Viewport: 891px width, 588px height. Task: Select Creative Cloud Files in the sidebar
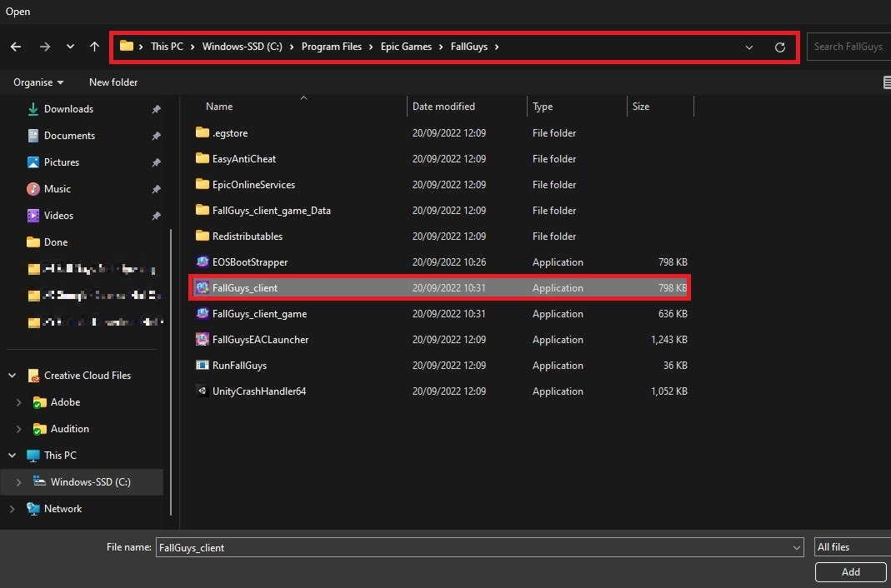point(87,376)
